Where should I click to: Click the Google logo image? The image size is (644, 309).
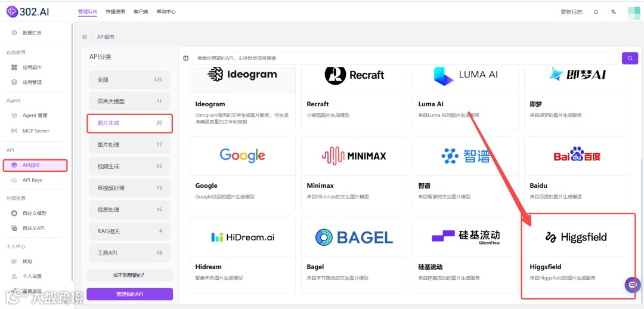pyautogui.click(x=242, y=155)
